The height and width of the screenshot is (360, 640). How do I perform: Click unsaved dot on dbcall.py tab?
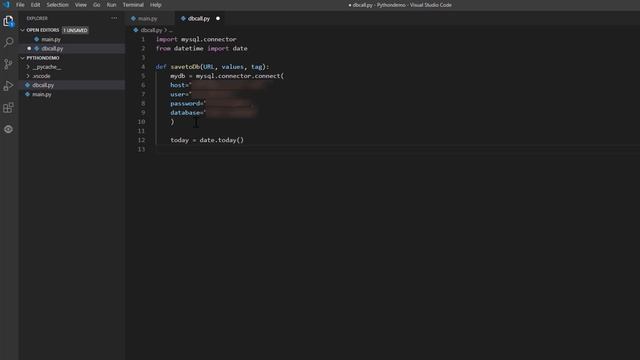coord(218,18)
